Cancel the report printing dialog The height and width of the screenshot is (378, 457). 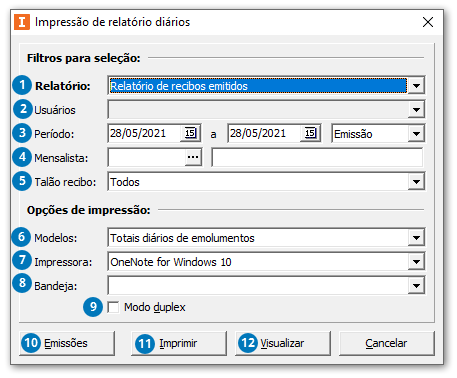pyautogui.click(x=387, y=343)
